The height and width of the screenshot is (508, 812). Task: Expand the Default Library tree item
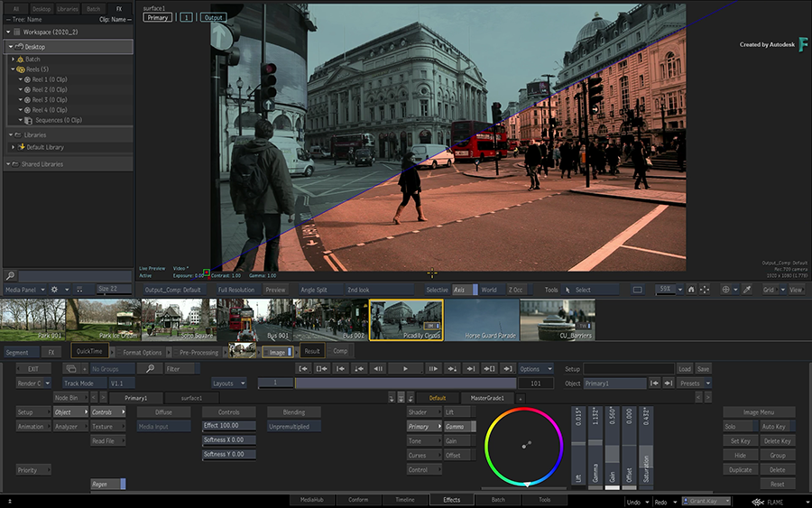pyautogui.click(x=13, y=147)
